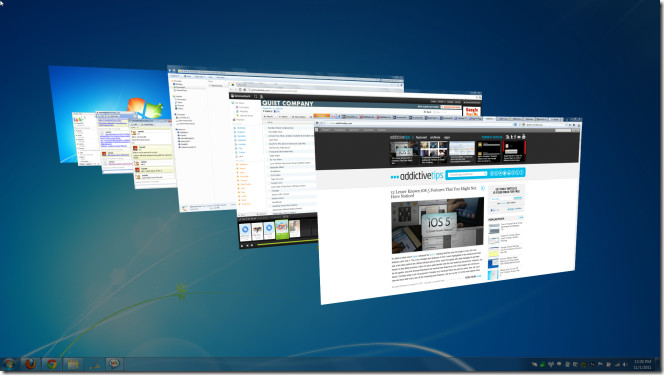Click the first popular posts thumbnail in sidebar
The height and width of the screenshot is (375, 664).
pyautogui.click(x=494, y=229)
